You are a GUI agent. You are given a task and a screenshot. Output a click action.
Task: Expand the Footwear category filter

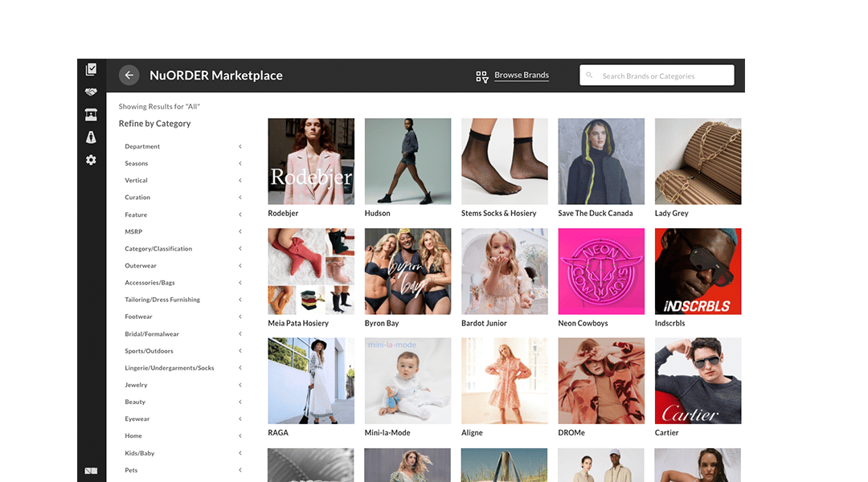(x=182, y=317)
